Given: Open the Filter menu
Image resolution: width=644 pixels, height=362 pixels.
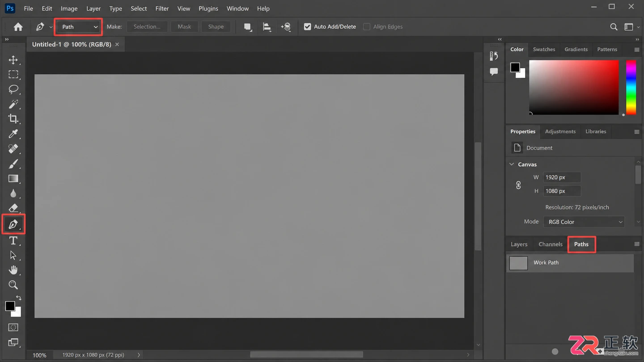Looking at the screenshot, I should click(x=162, y=8).
